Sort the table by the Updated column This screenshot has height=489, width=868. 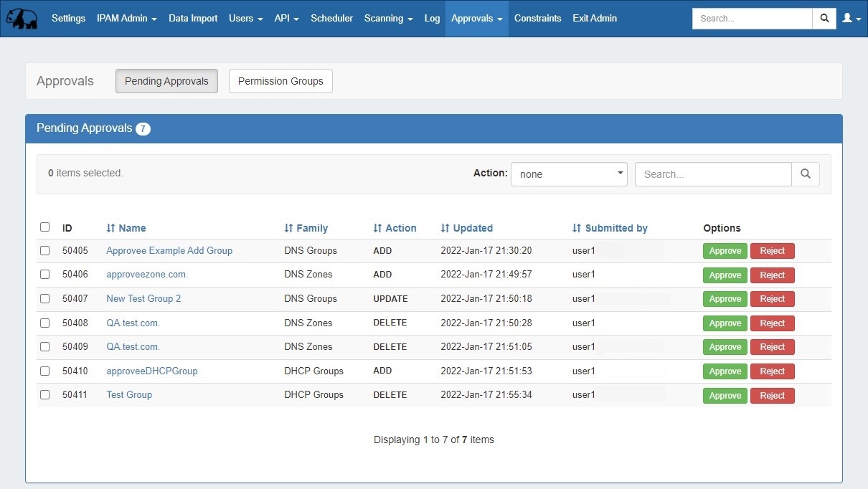coord(467,228)
